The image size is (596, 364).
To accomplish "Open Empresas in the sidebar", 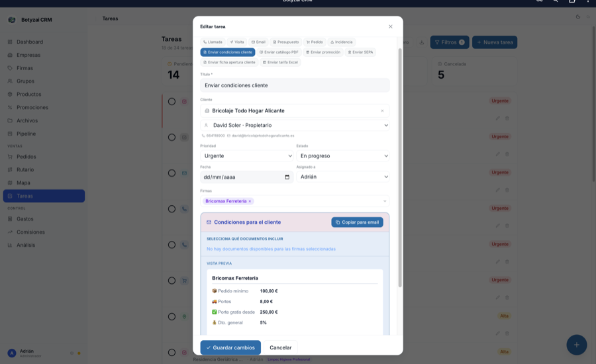I will point(44,55).
